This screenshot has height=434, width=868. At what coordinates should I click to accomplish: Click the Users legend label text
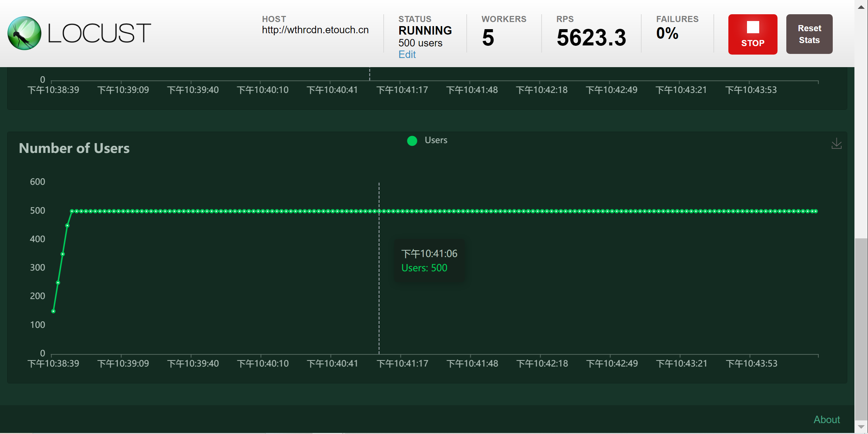(436, 140)
